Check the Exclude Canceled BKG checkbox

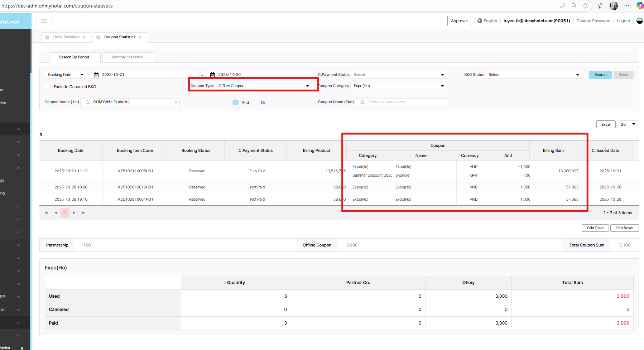click(48, 87)
